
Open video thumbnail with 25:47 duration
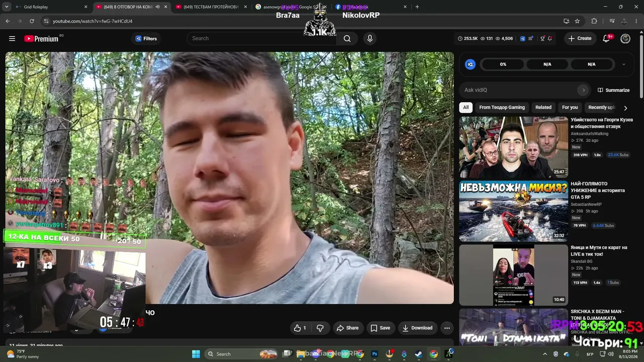point(514,147)
